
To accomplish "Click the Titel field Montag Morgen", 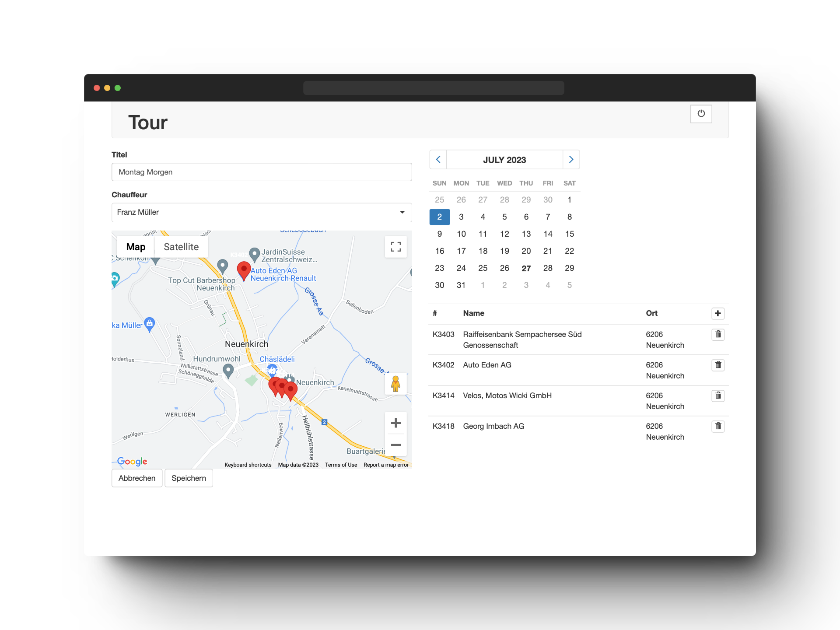I will 262,172.
